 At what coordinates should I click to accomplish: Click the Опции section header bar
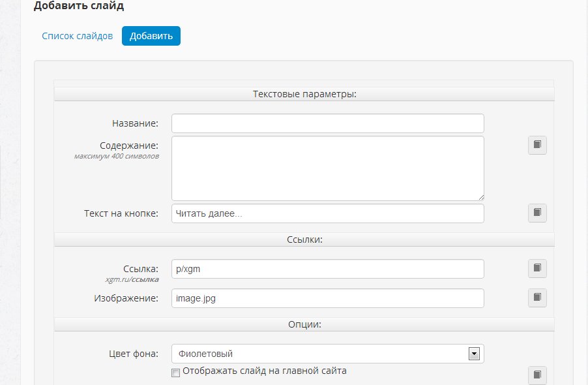tap(304, 324)
